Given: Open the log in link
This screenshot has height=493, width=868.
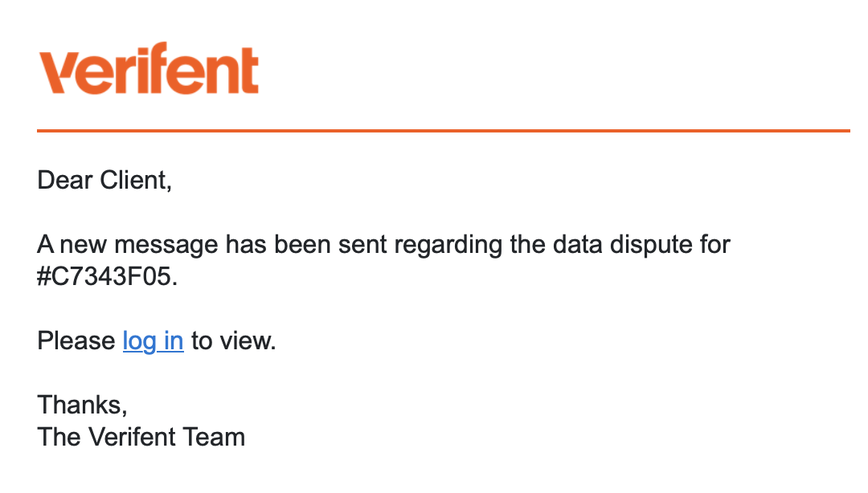Looking at the screenshot, I should 153,341.
